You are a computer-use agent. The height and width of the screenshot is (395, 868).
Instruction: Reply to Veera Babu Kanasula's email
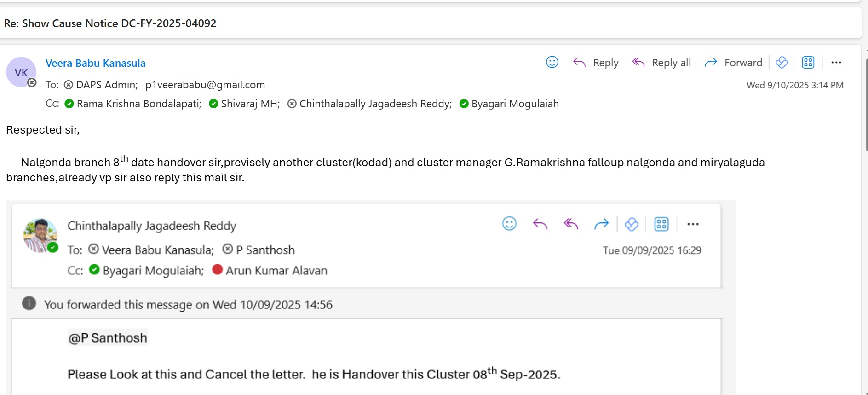click(596, 63)
